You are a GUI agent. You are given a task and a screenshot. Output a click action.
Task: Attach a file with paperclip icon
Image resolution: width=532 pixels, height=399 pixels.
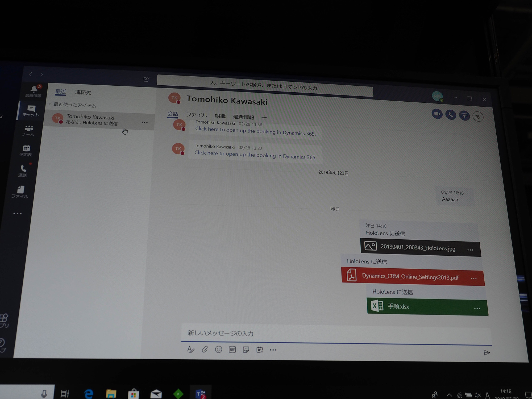(205, 349)
